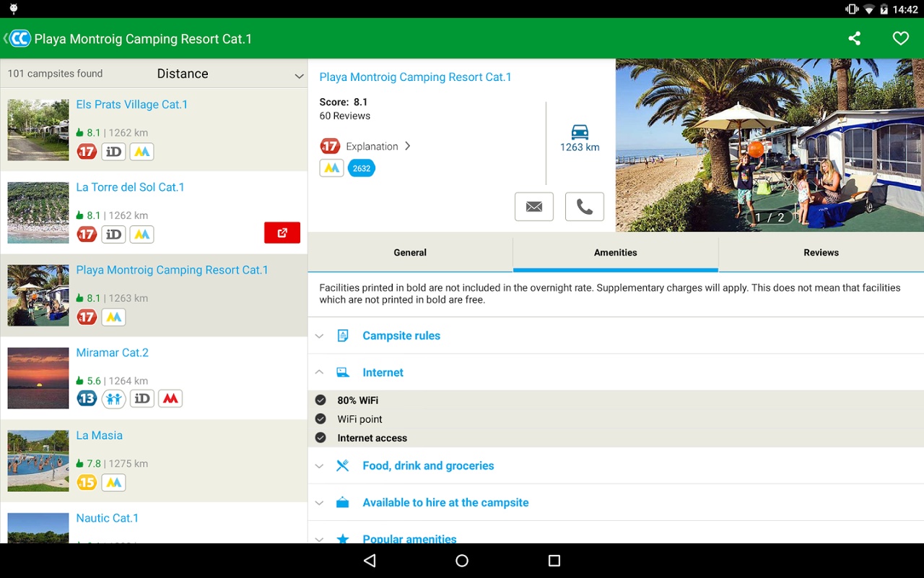Screen dimensions: 924x578
Task: Tap 60 Reviews text
Action: click(x=345, y=116)
